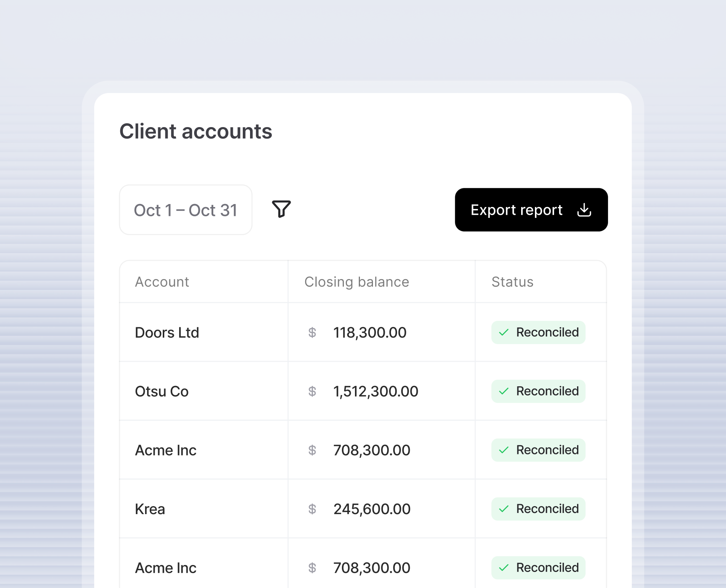Select the Krea account row

pyautogui.click(x=150, y=509)
